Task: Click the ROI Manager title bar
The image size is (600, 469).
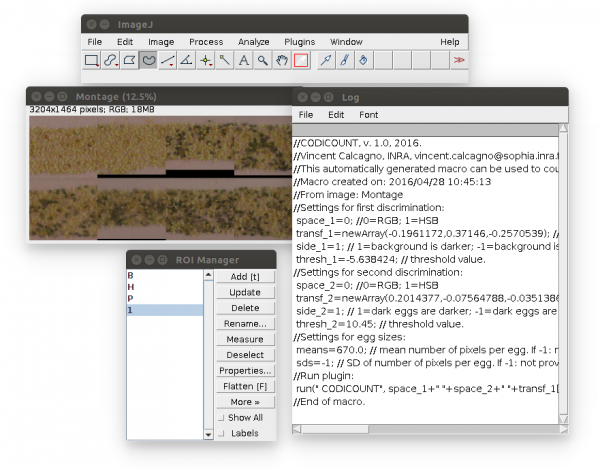Action: [201, 260]
